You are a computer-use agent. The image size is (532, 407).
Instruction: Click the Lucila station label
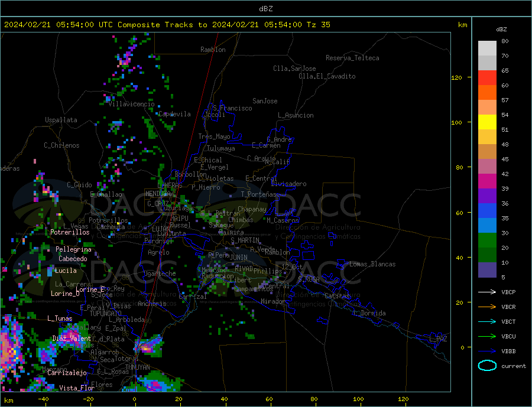(x=66, y=271)
